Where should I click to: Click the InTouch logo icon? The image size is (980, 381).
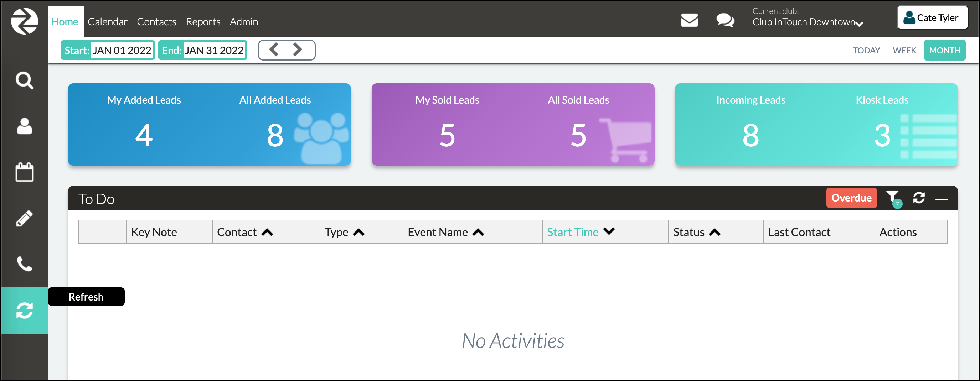tap(24, 21)
